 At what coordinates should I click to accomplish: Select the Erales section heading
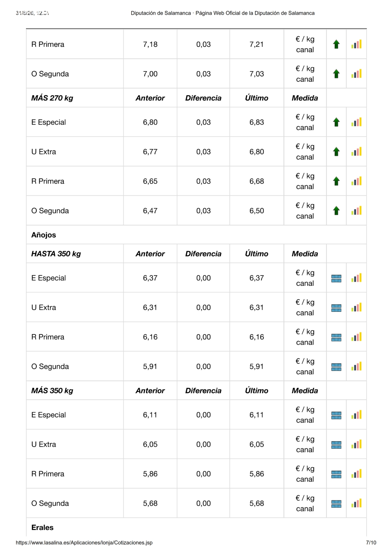42,528
